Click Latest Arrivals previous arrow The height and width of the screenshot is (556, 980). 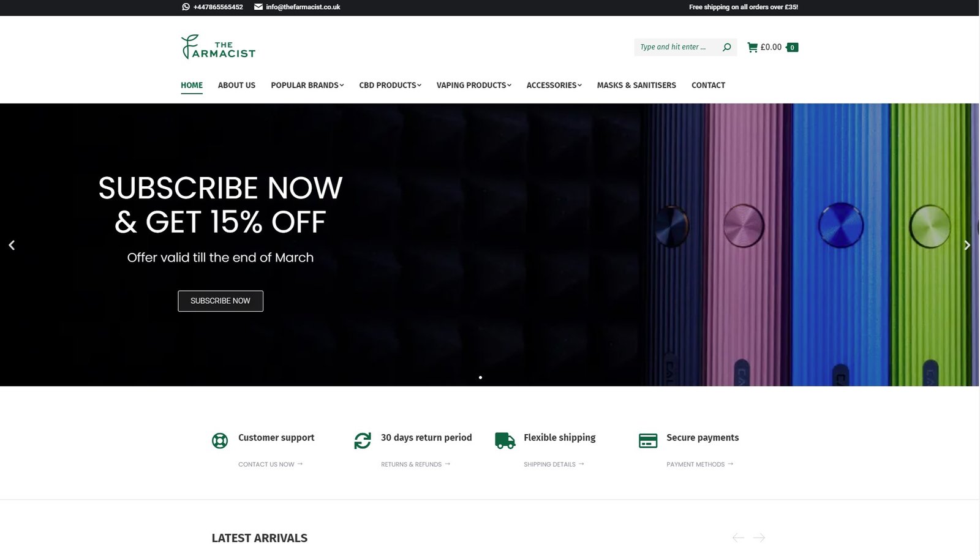tap(738, 538)
